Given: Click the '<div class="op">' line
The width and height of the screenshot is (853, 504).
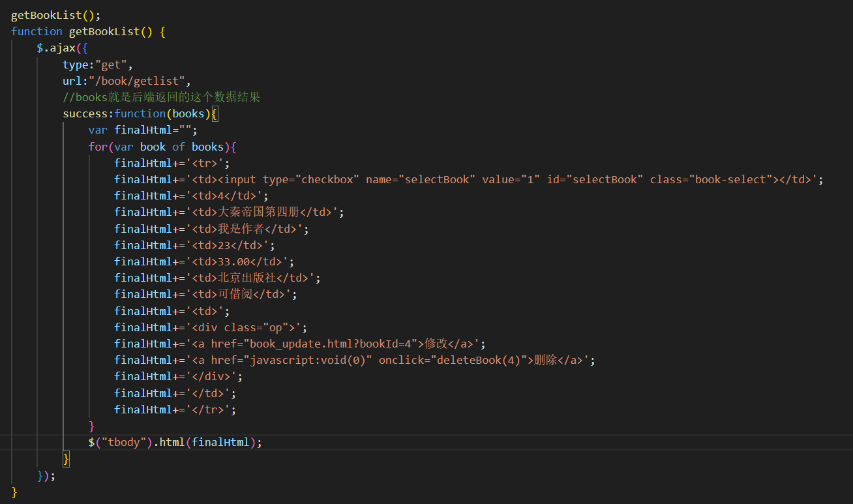Looking at the screenshot, I should click(x=211, y=327).
